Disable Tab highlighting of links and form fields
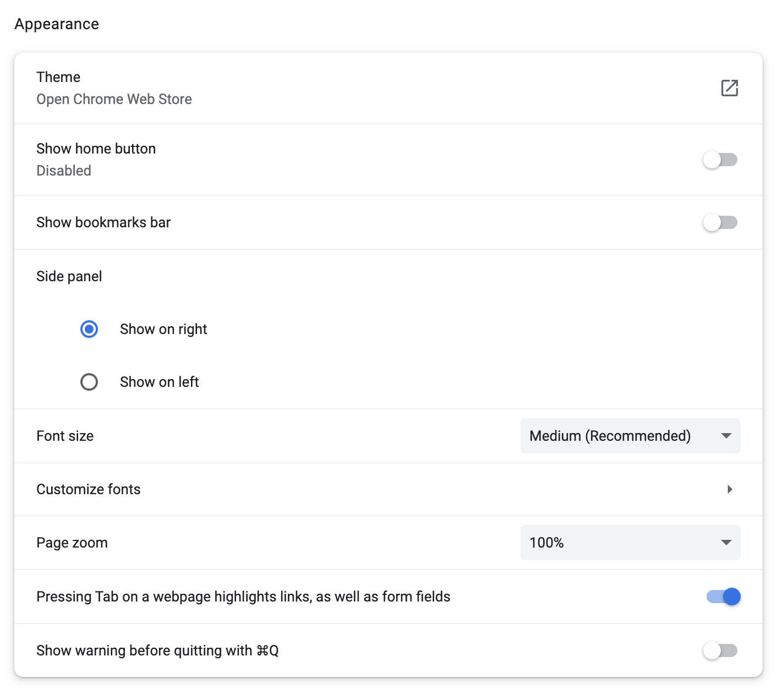This screenshot has height=700, width=777. point(723,597)
